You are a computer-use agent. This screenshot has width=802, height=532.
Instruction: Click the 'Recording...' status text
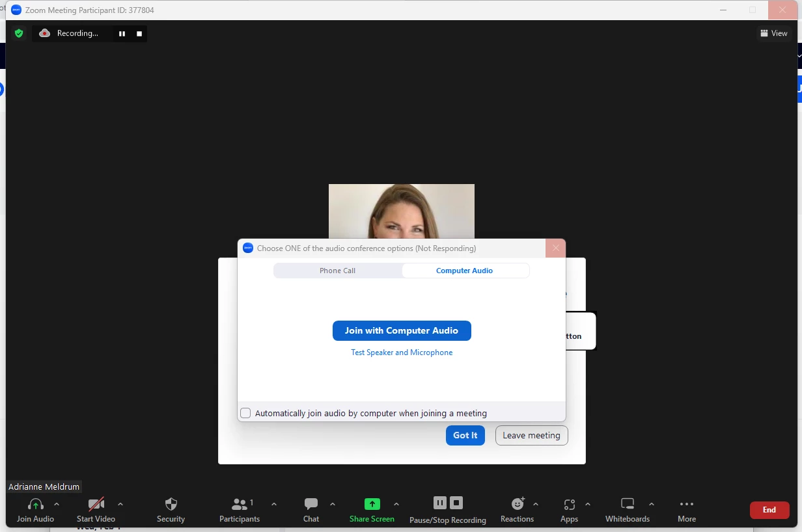pyautogui.click(x=77, y=33)
